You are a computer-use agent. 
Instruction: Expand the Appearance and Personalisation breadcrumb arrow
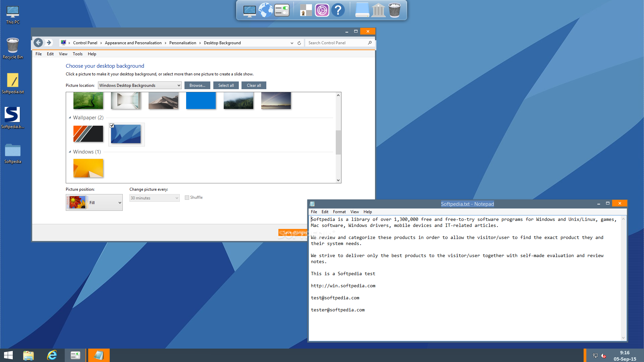pos(165,43)
